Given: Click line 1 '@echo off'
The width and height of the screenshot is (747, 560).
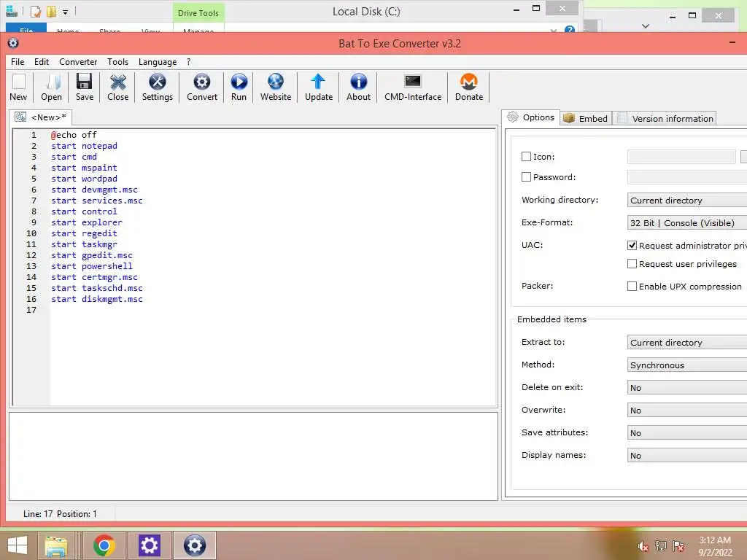Looking at the screenshot, I should 74,135.
